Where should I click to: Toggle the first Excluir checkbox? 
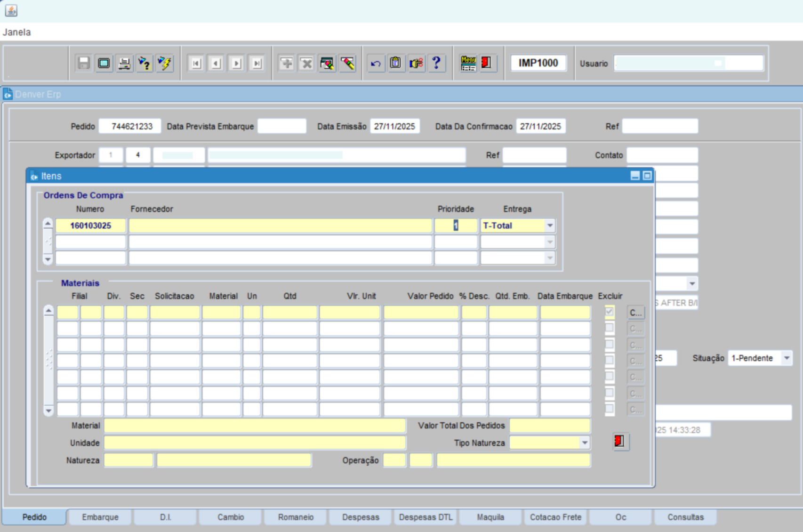[x=609, y=312]
